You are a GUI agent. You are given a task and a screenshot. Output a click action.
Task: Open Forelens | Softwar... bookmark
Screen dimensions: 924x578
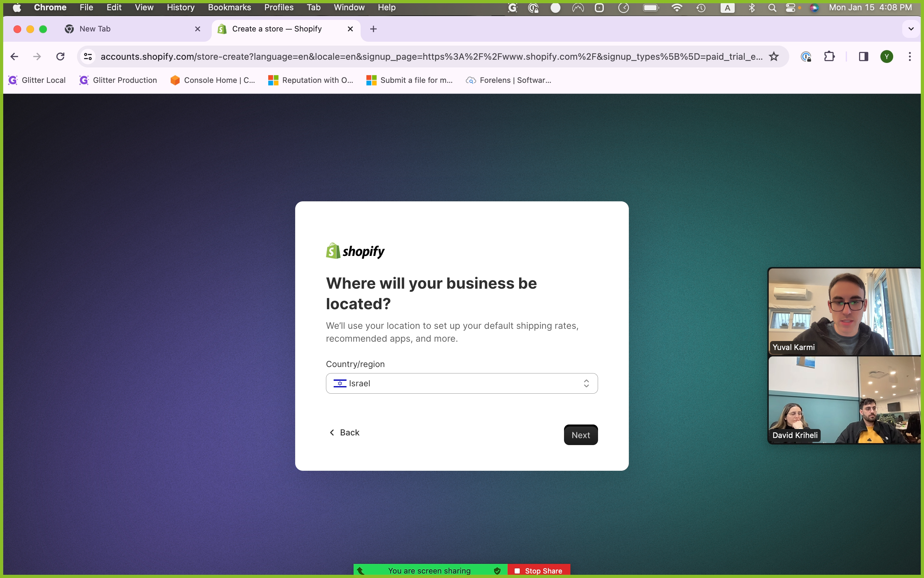tap(509, 80)
